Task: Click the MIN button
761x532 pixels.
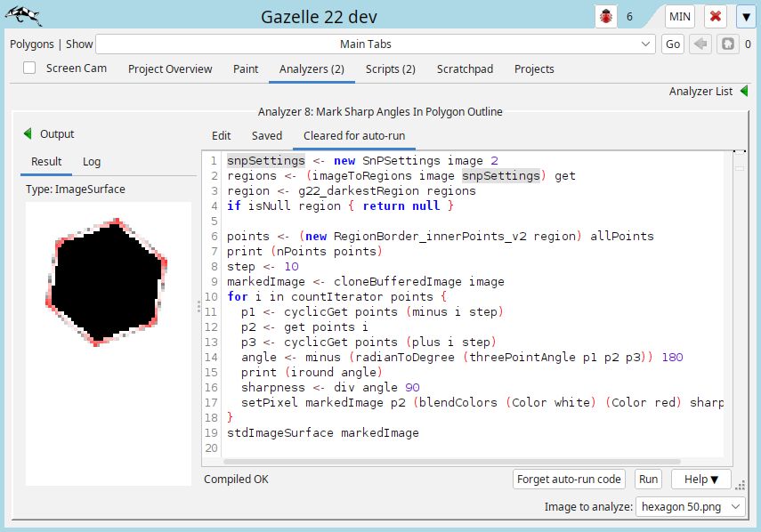Action: (x=680, y=16)
